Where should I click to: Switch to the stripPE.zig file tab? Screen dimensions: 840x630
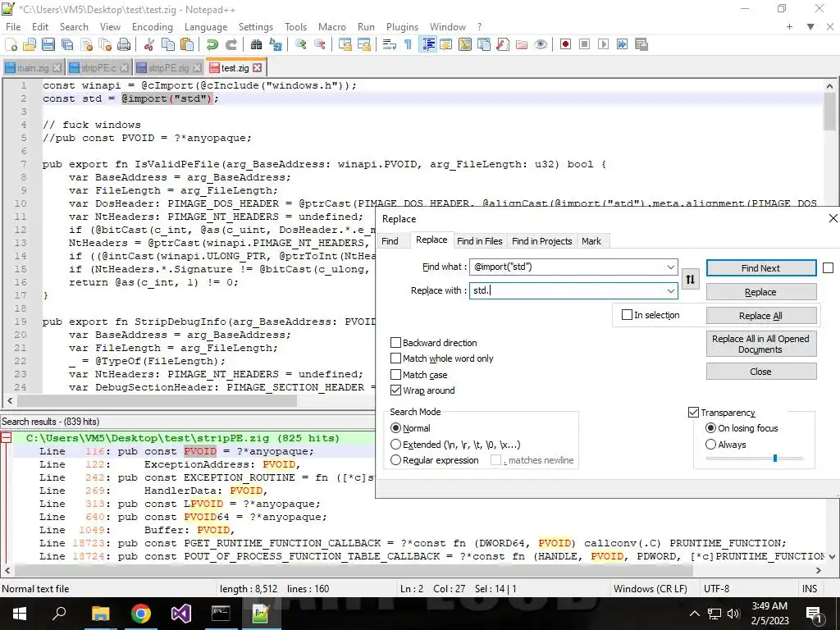(169, 68)
